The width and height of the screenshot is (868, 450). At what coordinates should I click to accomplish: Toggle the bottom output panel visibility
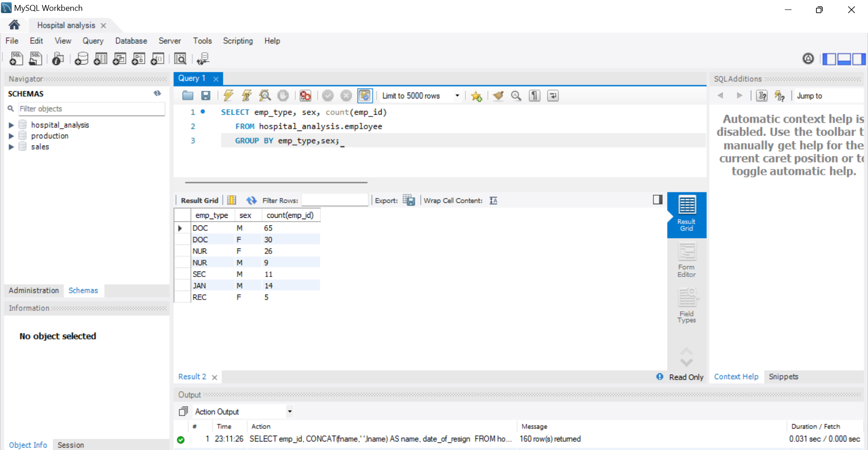click(x=844, y=59)
